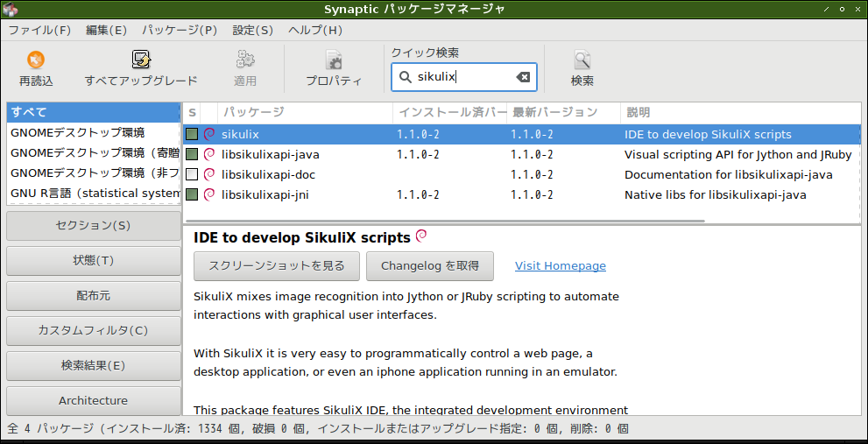The width and height of the screenshot is (868, 444).
Task: Click the Mark All Upgrades (すべてアップグレード) icon
Action: (x=141, y=60)
